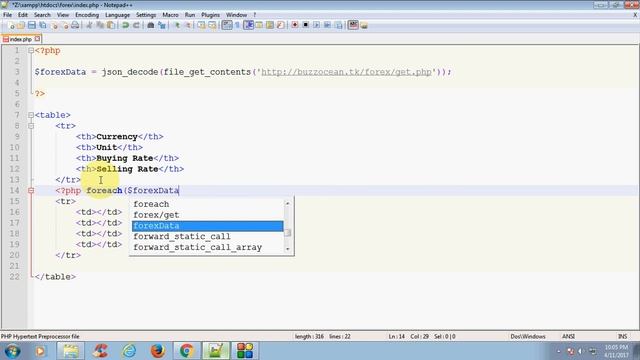Open the Windows Start button
Viewport: 640px width, 360px height.
(x=12, y=351)
